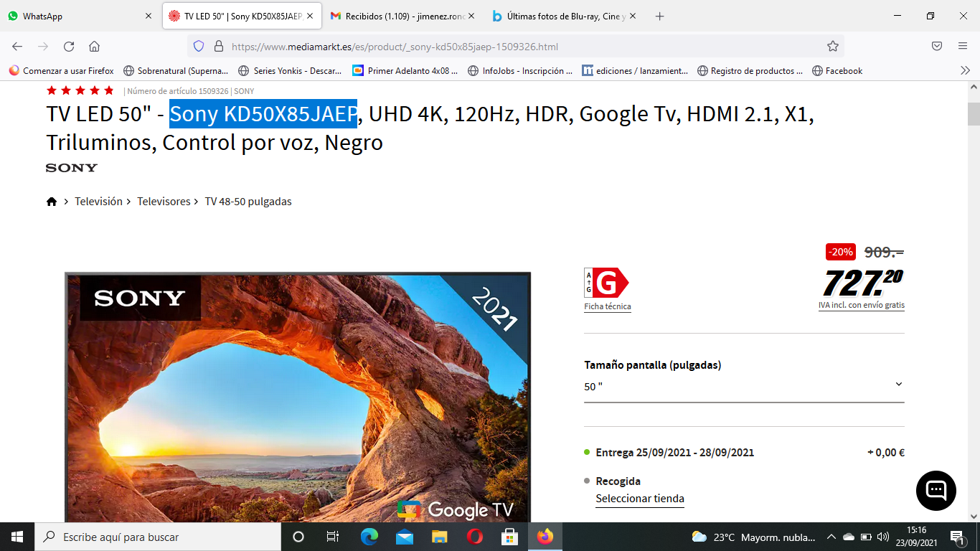Screen dimensions: 980x551
Task: Go to TV 48-50 pulgadas breadcrumb
Action: tap(248, 202)
